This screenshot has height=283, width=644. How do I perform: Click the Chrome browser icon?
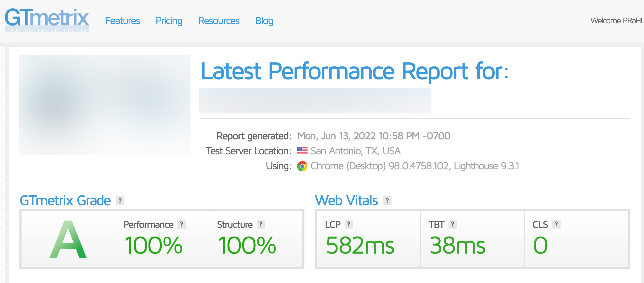pos(302,166)
